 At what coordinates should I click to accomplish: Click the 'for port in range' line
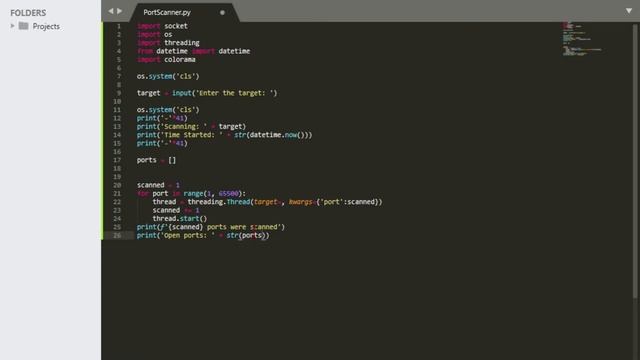(x=191, y=193)
